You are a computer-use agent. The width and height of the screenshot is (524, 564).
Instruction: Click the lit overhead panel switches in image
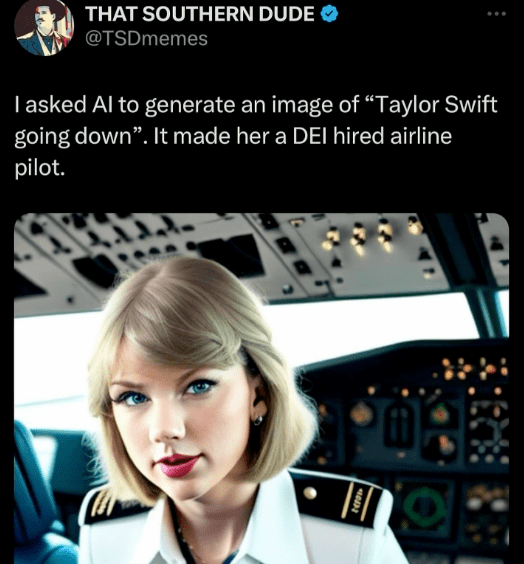tap(372, 234)
